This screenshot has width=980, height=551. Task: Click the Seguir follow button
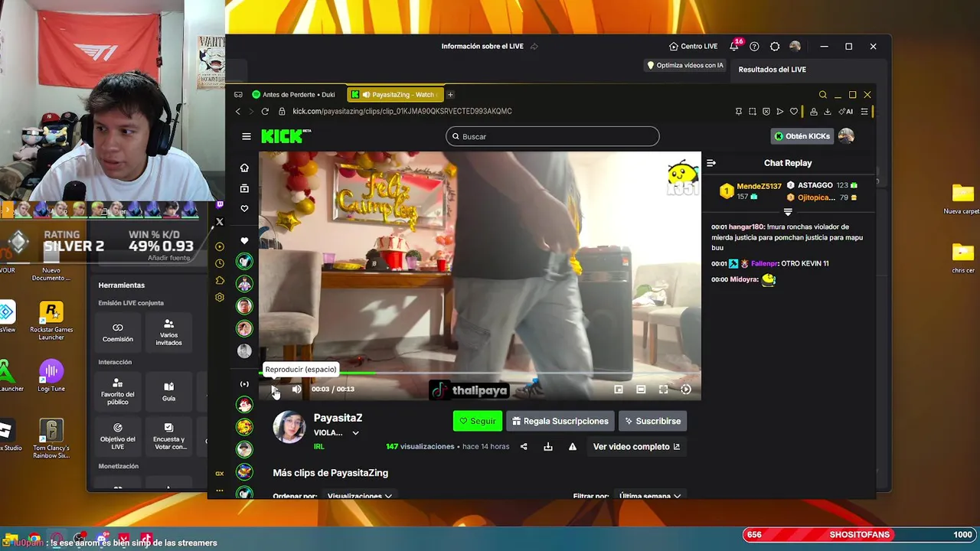click(478, 421)
